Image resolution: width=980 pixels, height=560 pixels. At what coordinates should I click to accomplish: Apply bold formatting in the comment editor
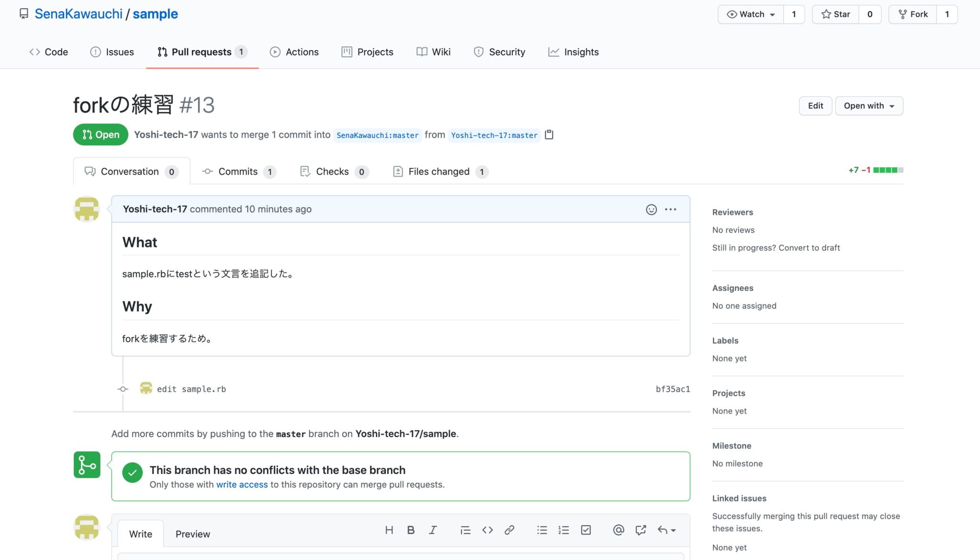(x=411, y=530)
